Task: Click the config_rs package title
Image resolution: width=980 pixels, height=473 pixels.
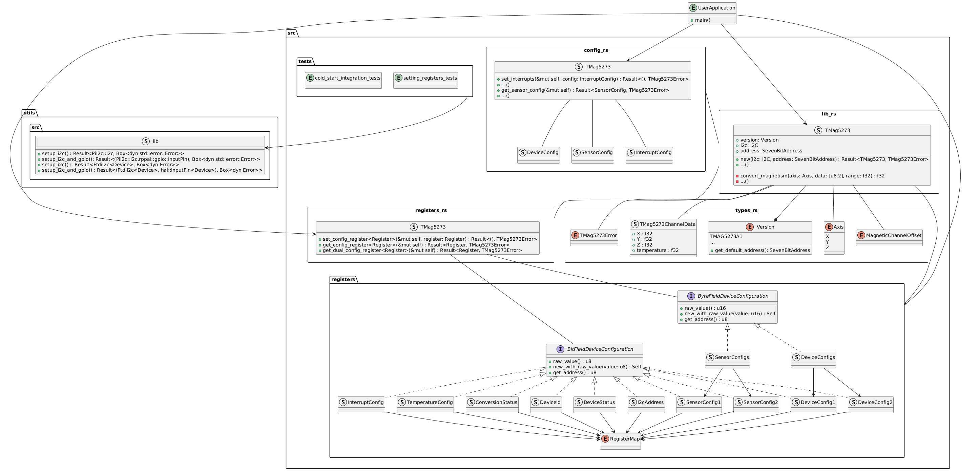Action: tap(596, 50)
